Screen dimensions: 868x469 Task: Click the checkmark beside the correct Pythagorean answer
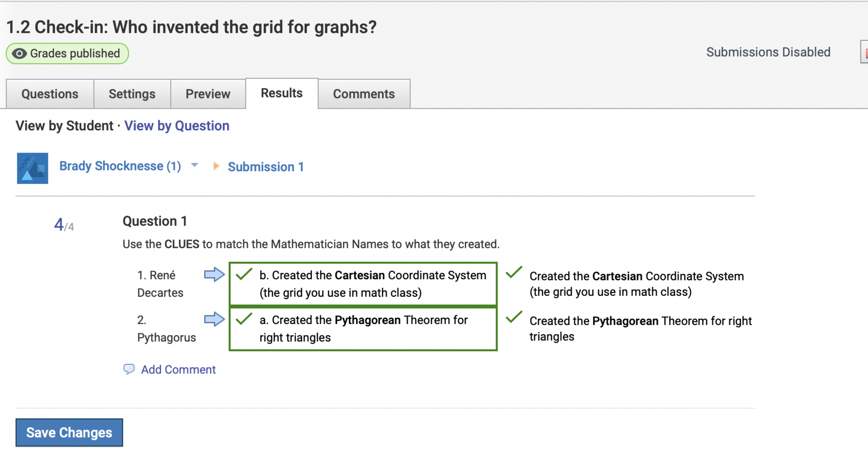pyautogui.click(x=514, y=317)
